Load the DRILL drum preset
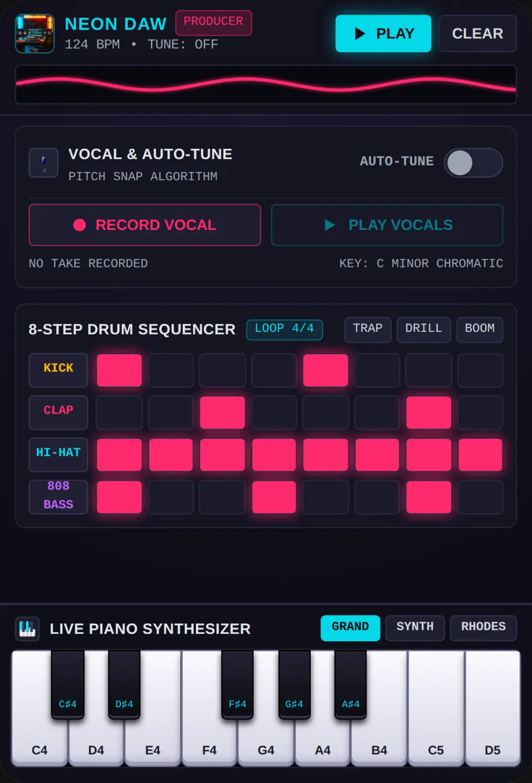 (x=424, y=329)
